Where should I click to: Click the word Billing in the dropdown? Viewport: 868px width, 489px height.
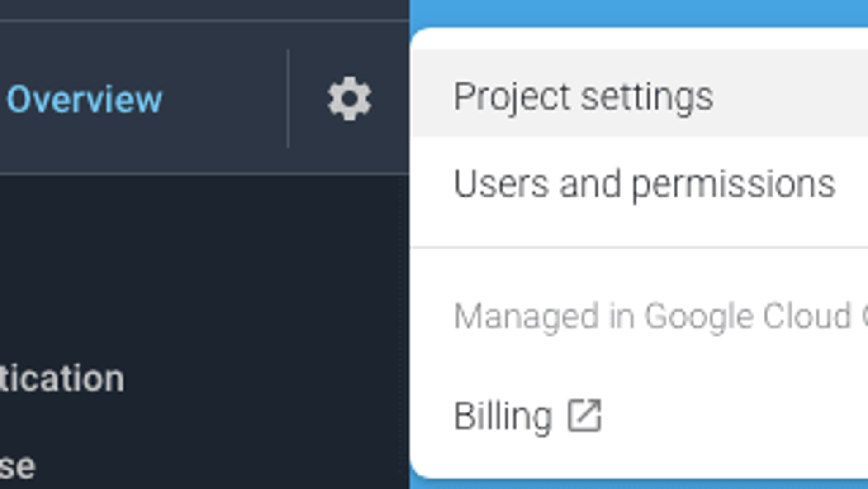503,416
